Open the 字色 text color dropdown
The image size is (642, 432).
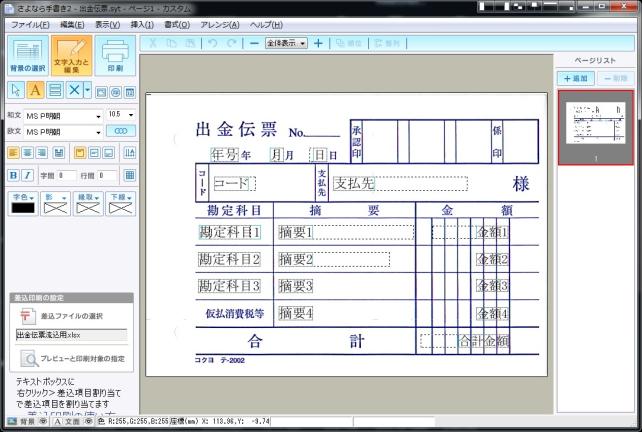click(23, 197)
